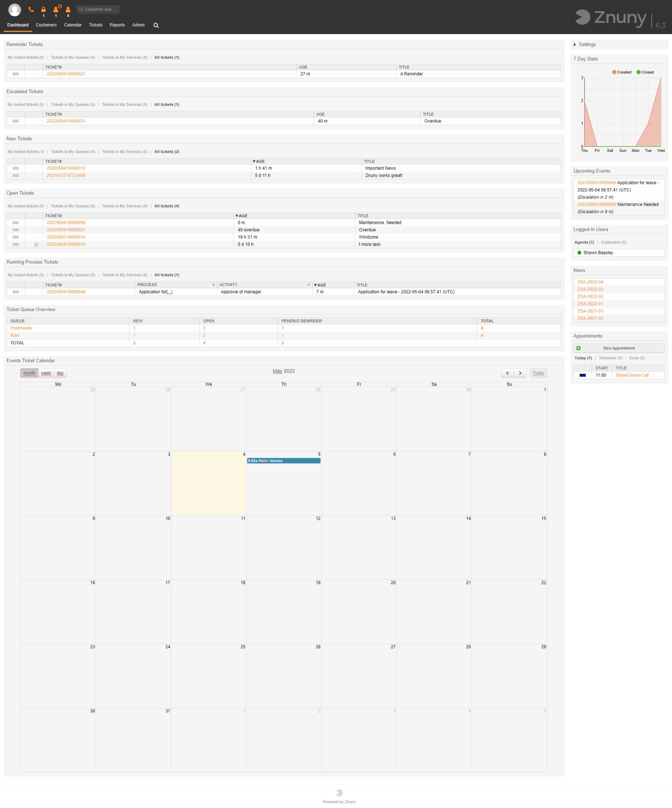This screenshot has width=672, height=808.
Task: Open ticket 2022050410000021 A Reminder
Action: pyautogui.click(x=66, y=74)
